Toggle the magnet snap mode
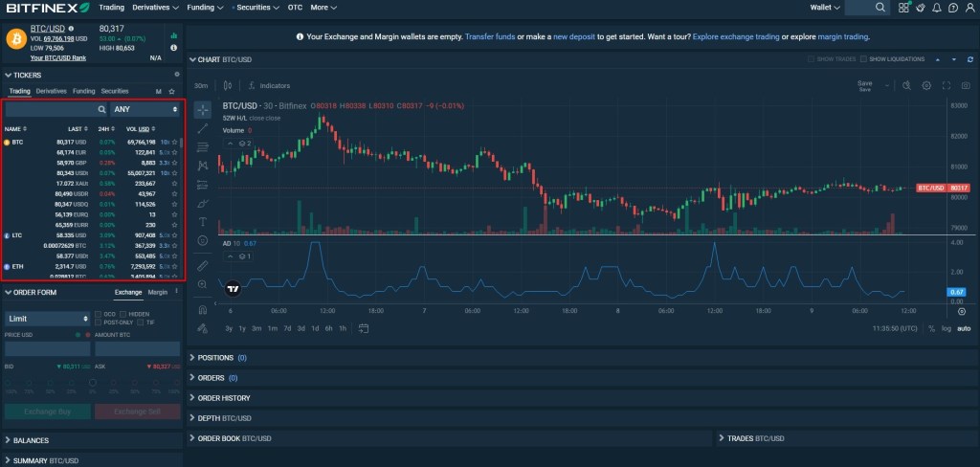Screen dimensions: 980x467 tap(203, 309)
